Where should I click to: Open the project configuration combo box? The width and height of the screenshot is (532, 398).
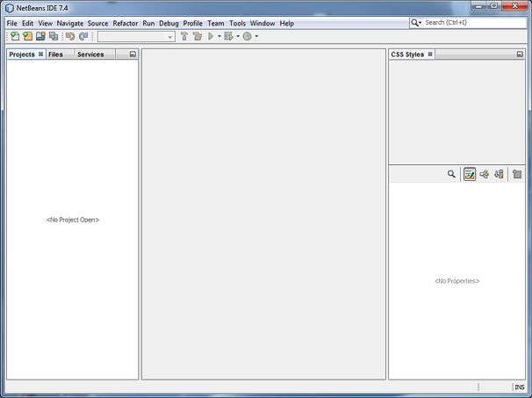click(136, 36)
